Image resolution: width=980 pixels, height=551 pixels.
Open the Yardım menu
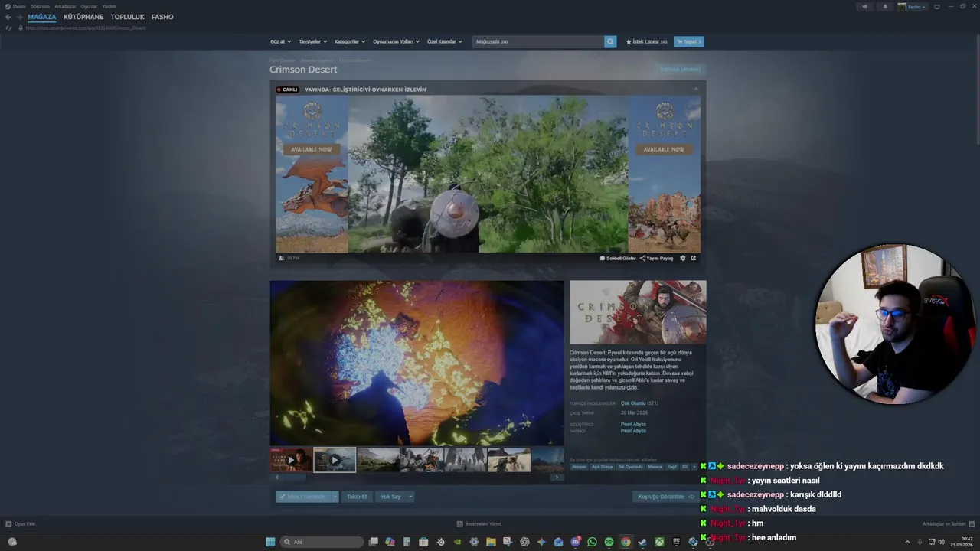coord(109,6)
